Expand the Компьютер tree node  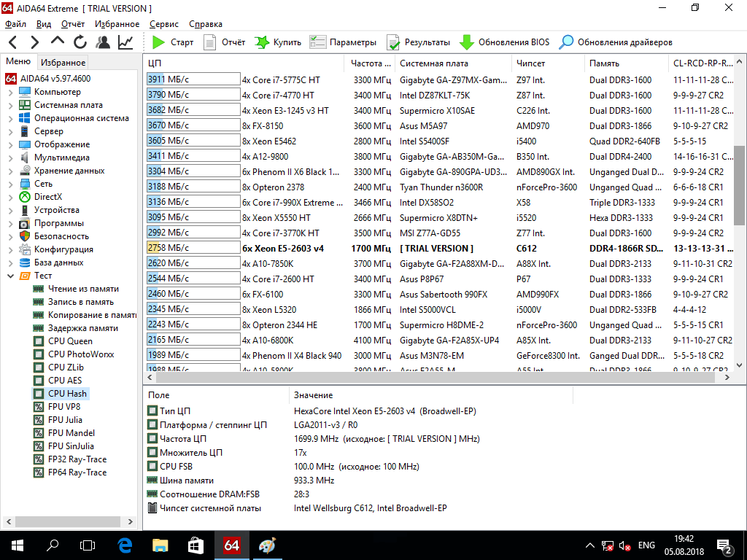point(10,92)
